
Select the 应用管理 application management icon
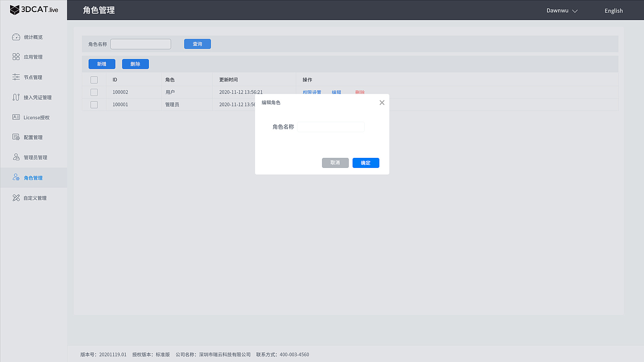click(x=17, y=57)
